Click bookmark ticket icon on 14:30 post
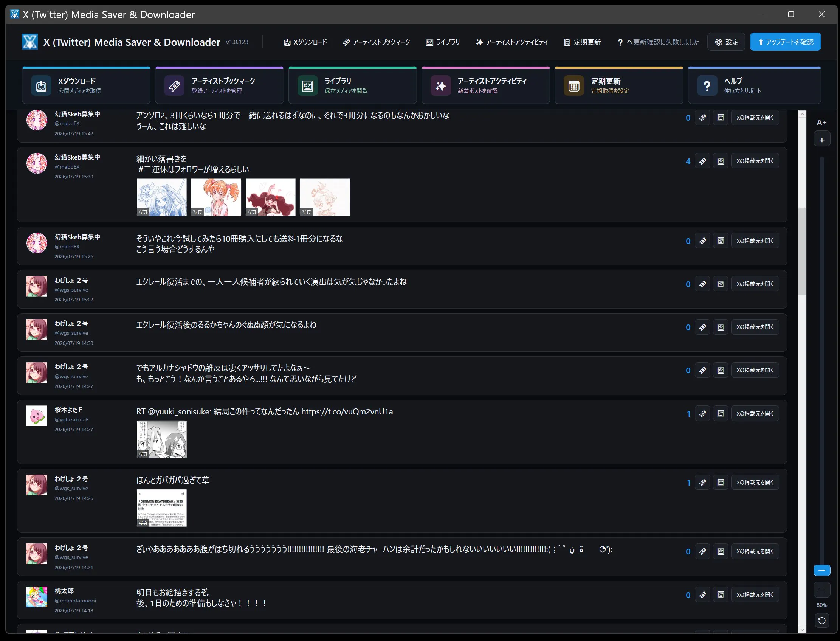 702,327
